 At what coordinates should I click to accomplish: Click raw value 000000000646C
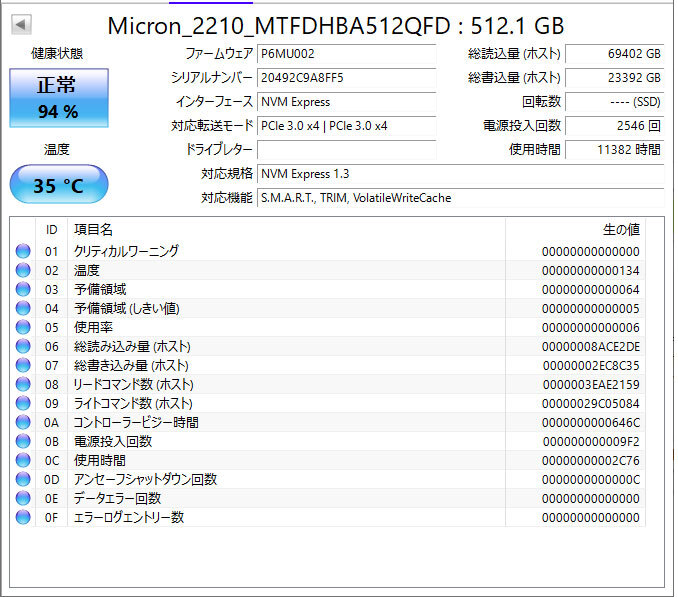coord(591,423)
